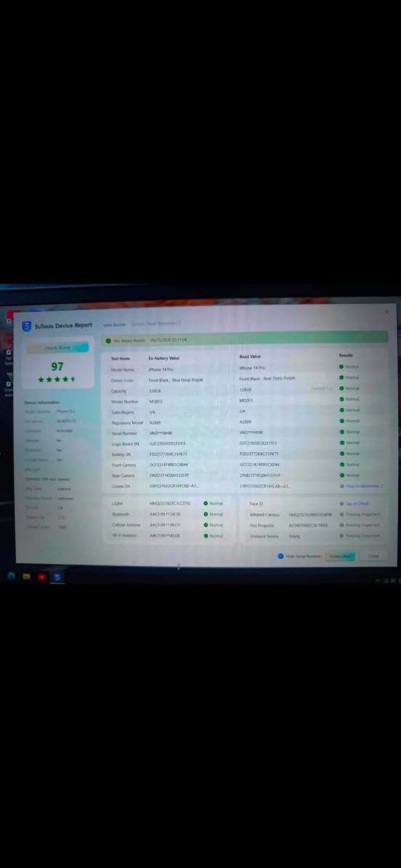Click the read value for Front Camera
The image size is (401, 868).
[x=260, y=464]
